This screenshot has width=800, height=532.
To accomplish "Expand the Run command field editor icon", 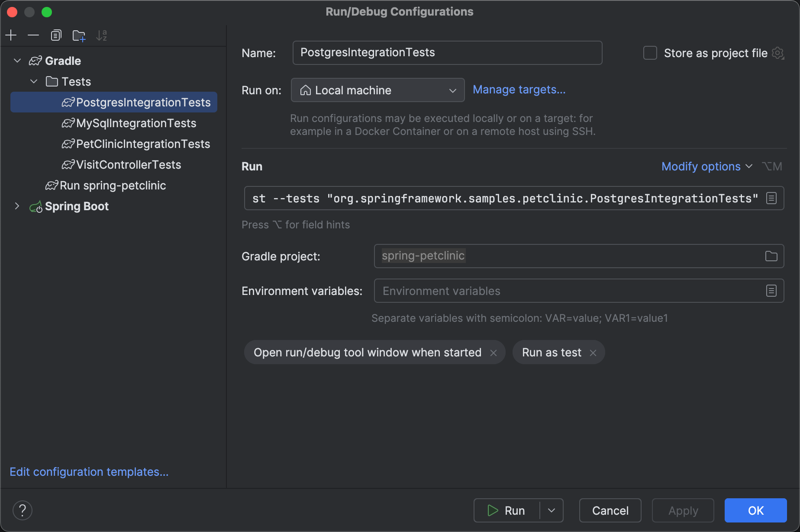I will (771, 199).
